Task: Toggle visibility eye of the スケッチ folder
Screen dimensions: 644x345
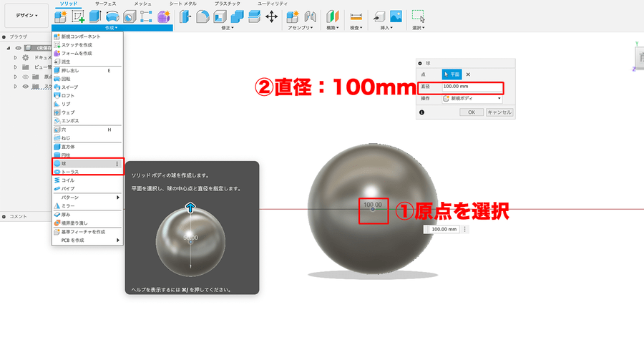Action: coord(26,87)
